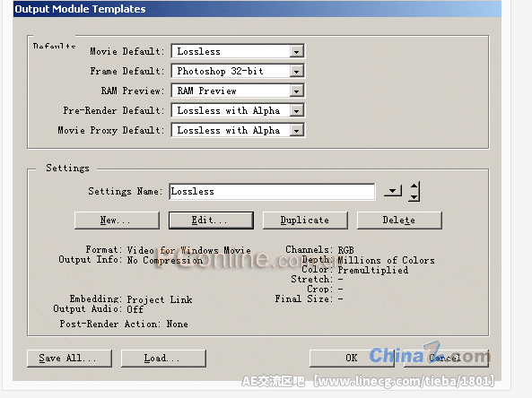The width and height of the screenshot is (532, 398).
Task: Click the Duplicate button
Action: (x=305, y=221)
